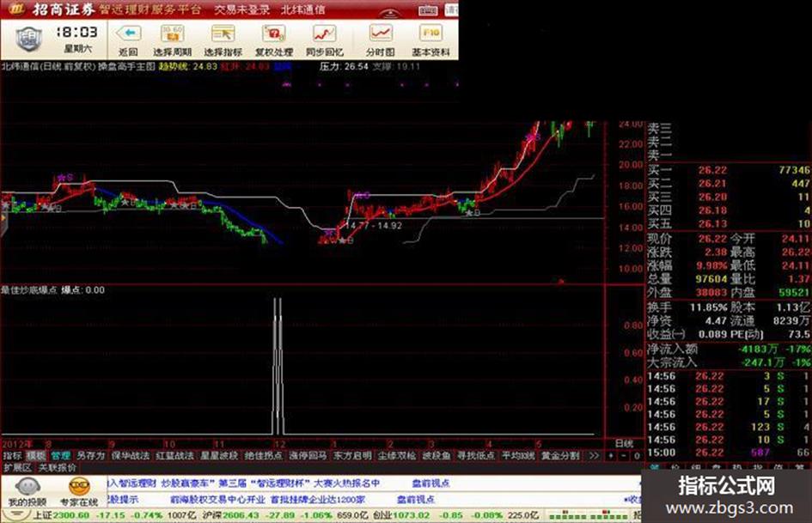Select the 指标 tab
Screen dimensions: 812x523
point(12,456)
